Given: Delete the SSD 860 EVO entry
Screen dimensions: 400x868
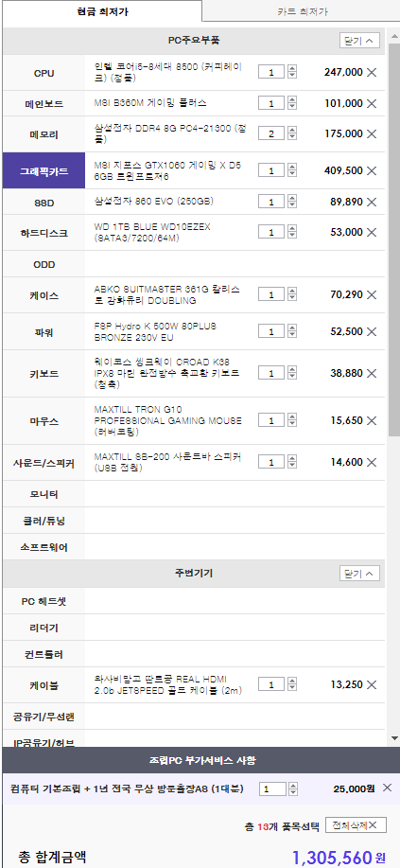Looking at the screenshot, I should (372, 202).
